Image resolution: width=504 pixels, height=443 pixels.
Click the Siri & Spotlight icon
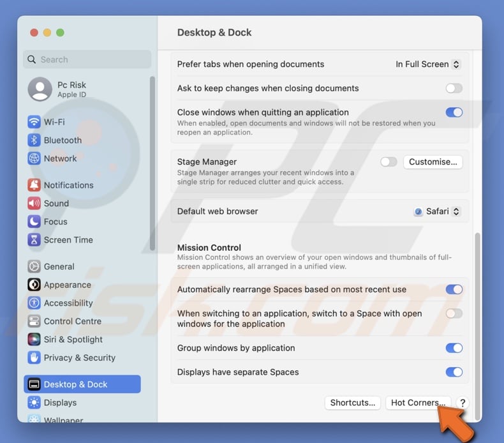point(34,340)
